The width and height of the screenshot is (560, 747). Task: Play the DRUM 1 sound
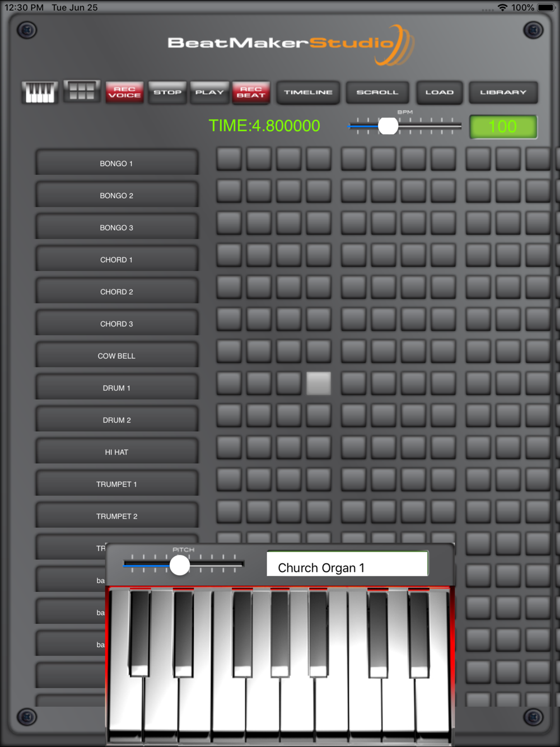click(x=116, y=387)
